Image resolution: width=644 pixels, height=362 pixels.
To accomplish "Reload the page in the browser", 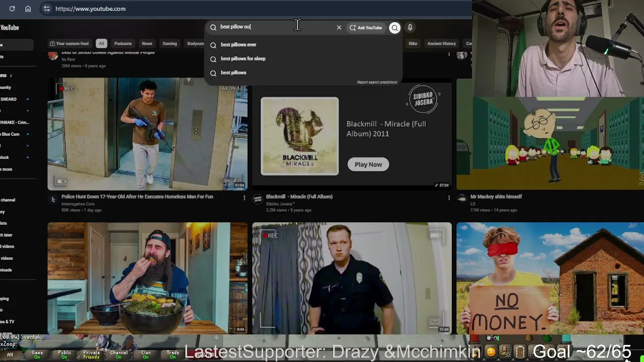I will click(12, 9).
